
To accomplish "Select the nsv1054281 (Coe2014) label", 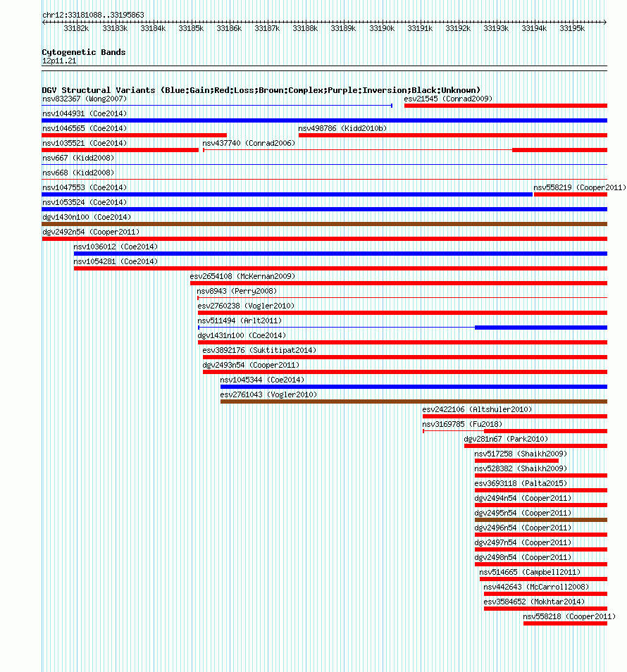I will pos(116,261).
